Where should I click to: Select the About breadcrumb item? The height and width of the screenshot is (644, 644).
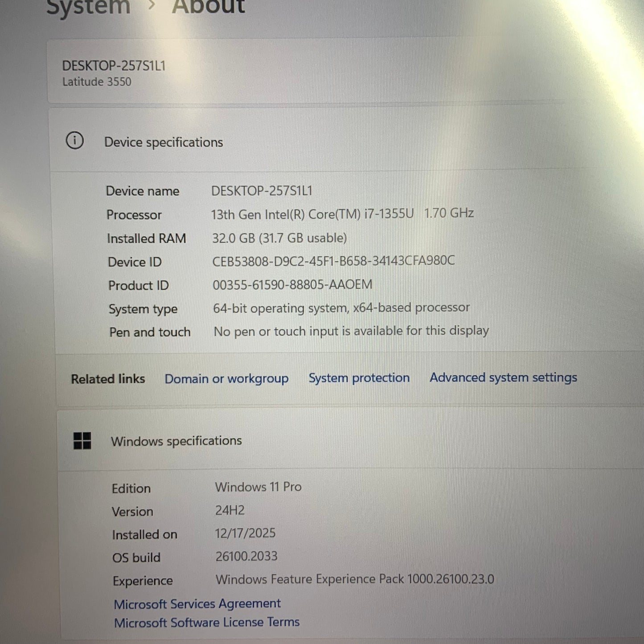coord(207,6)
